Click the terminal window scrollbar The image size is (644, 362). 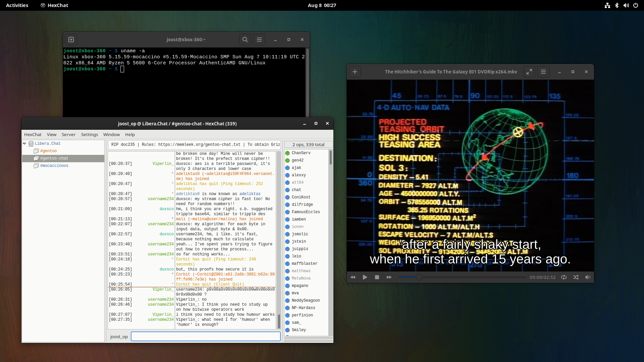click(308, 82)
